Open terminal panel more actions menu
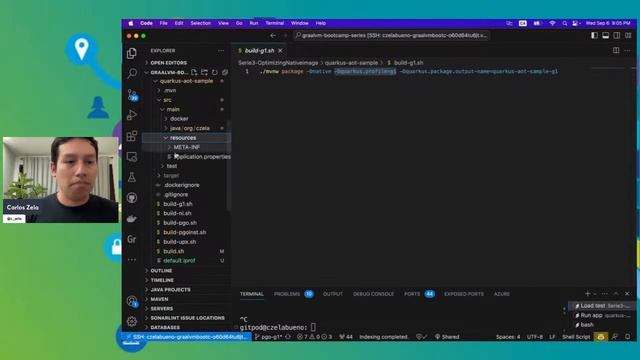This screenshot has width=640, height=360. [x=605, y=293]
